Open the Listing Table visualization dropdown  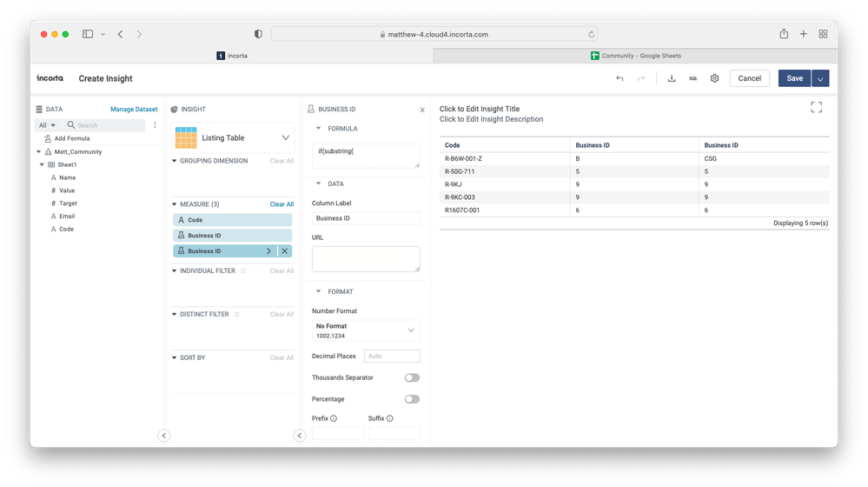click(x=285, y=137)
